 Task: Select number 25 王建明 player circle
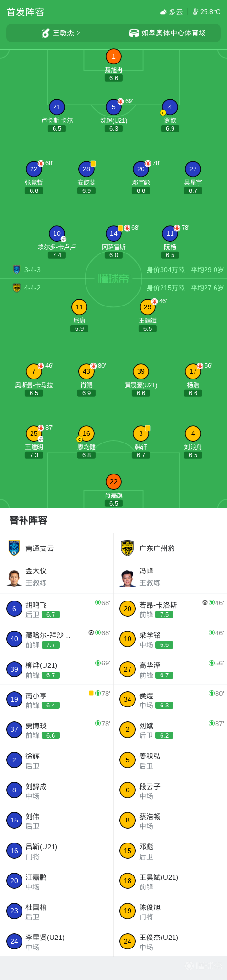click(x=33, y=433)
